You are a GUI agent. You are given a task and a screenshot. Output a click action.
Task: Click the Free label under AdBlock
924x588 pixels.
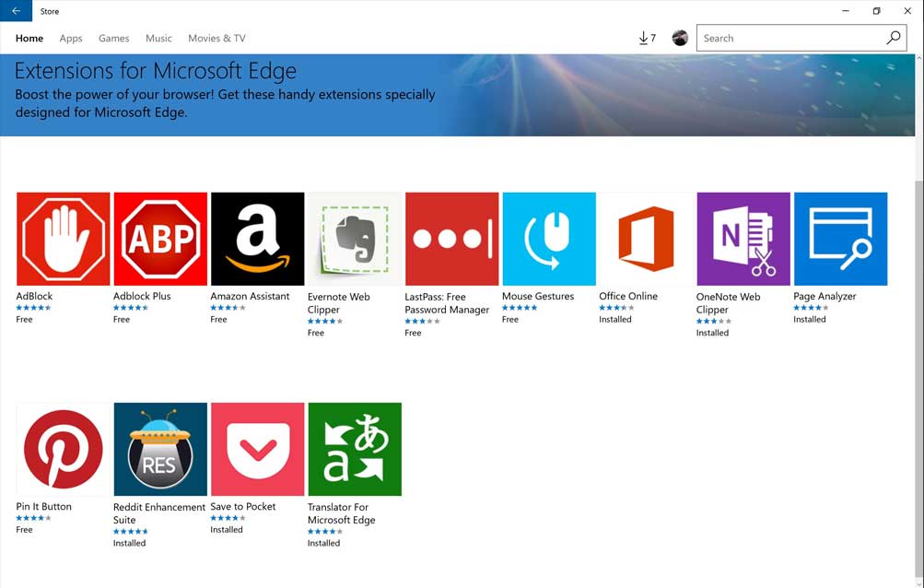click(24, 319)
